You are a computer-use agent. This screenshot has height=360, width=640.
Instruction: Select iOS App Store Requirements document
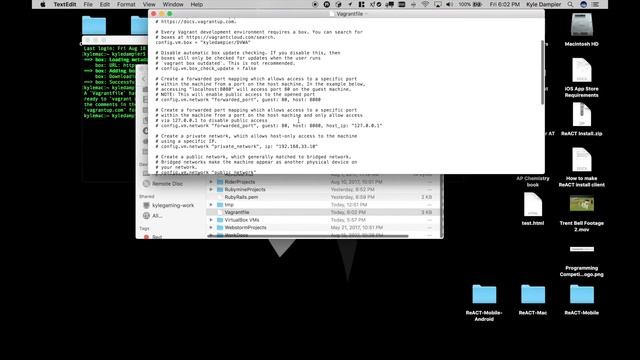(x=582, y=70)
